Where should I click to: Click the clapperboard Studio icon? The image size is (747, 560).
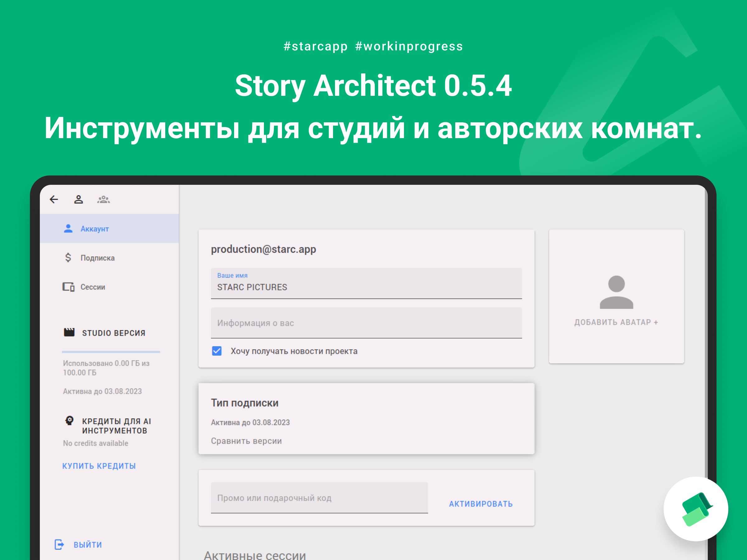point(69,333)
